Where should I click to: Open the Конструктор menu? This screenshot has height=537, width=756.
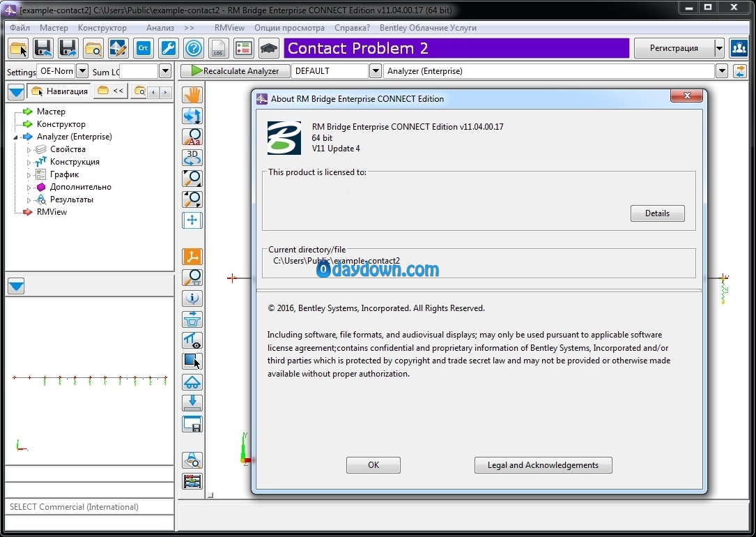[x=102, y=27]
